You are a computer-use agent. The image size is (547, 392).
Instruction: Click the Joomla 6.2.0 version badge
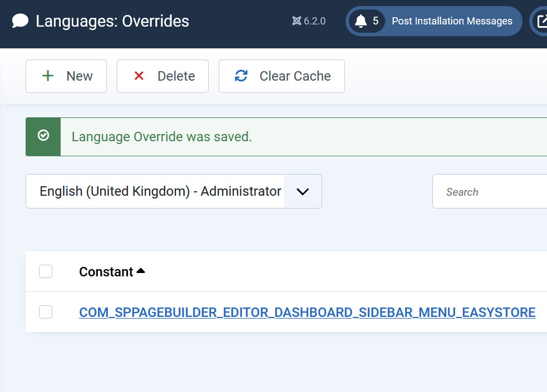(x=309, y=21)
